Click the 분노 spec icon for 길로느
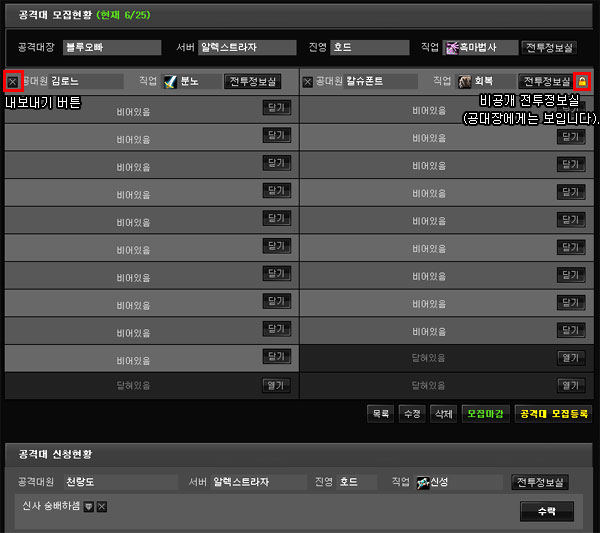 click(x=171, y=81)
